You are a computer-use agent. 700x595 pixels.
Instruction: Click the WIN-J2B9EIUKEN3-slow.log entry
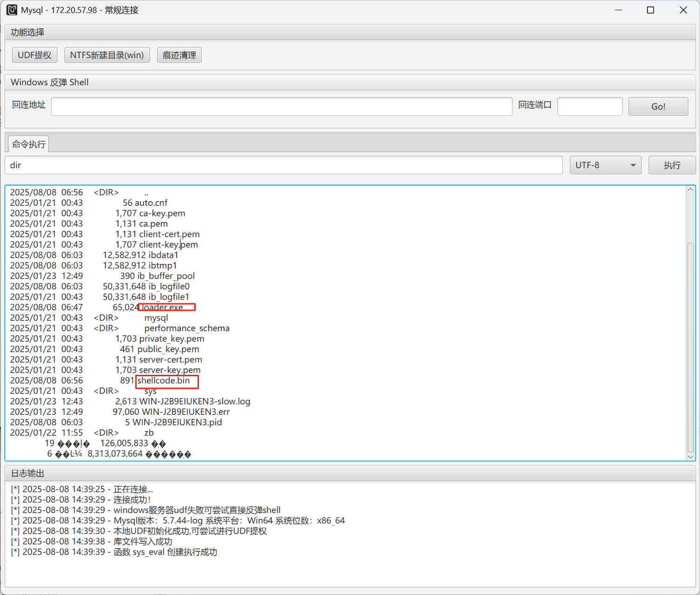tap(195, 401)
